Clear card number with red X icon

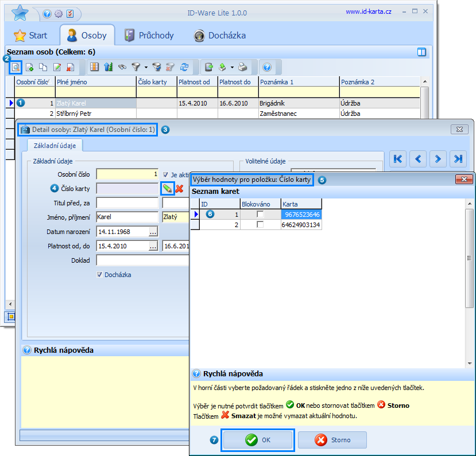click(x=179, y=189)
